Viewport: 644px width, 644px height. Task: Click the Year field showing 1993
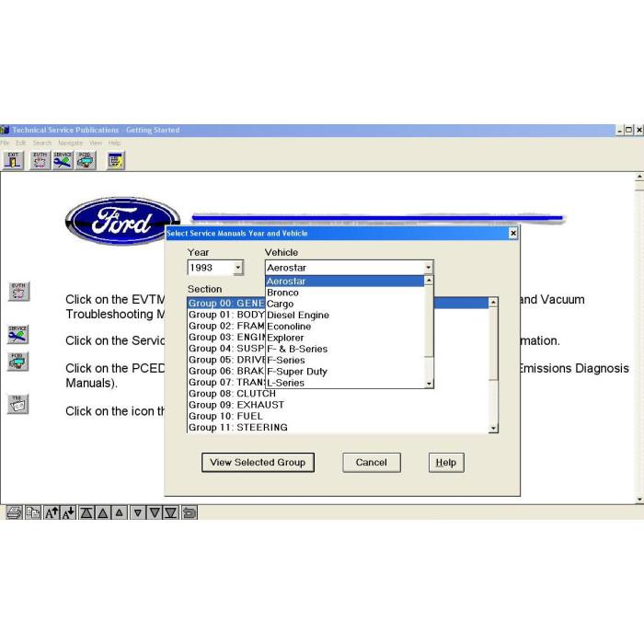coord(211,268)
